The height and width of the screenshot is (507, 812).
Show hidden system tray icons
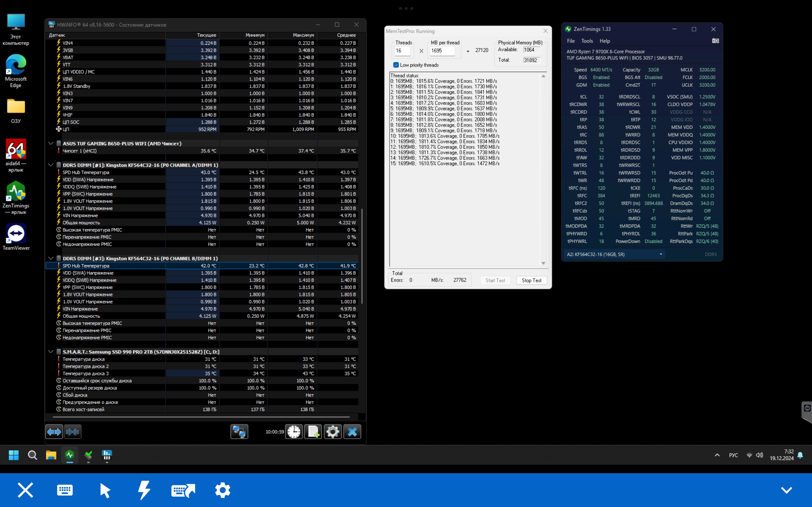[x=717, y=455]
